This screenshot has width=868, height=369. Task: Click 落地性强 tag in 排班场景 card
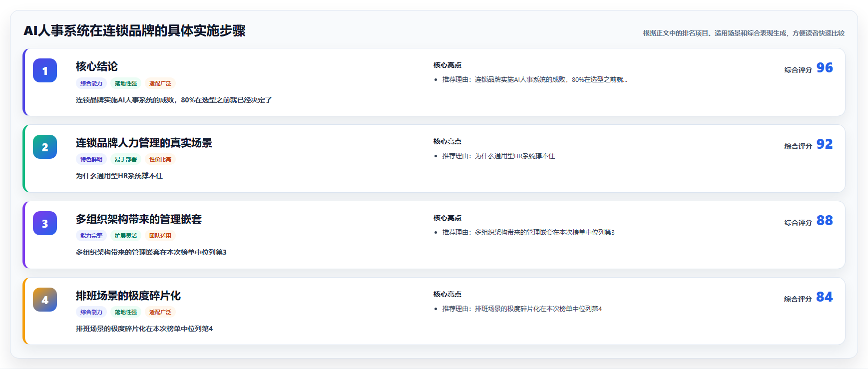click(126, 312)
